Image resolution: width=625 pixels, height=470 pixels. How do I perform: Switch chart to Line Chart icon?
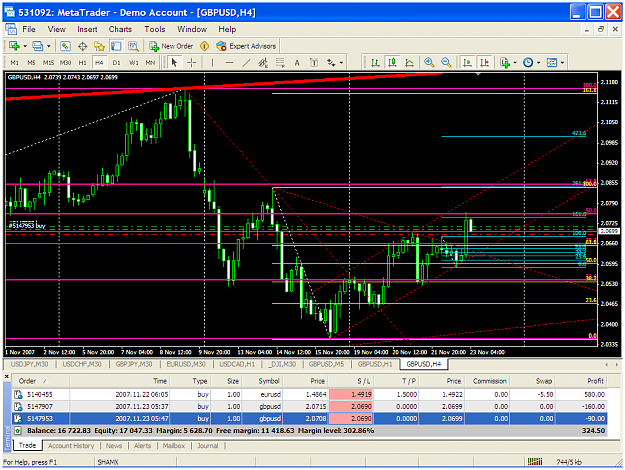(x=409, y=63)
